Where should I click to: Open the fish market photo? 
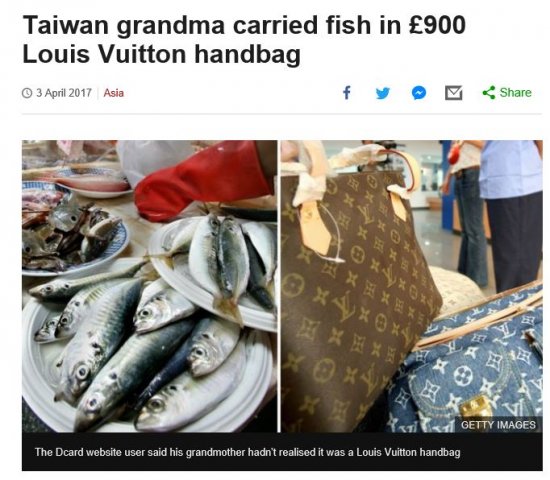click(149, 286)
